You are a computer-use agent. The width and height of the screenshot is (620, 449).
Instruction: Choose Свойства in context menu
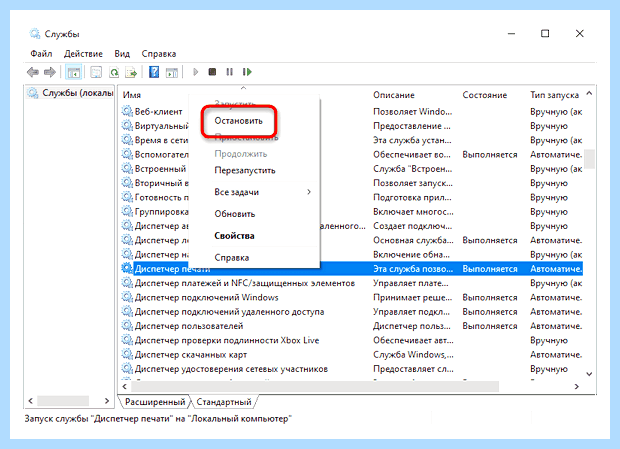[234, 236]
